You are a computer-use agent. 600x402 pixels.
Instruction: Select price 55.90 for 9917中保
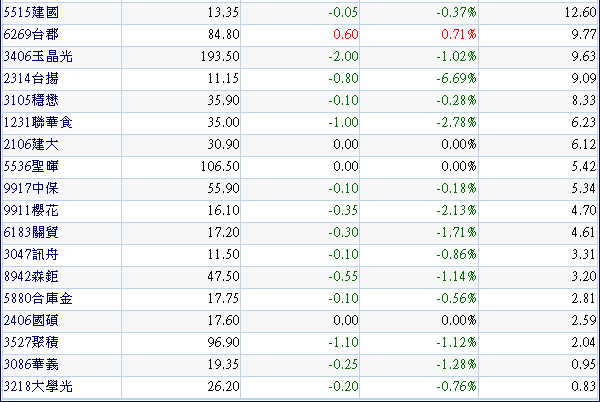click(x=223, y=189)
